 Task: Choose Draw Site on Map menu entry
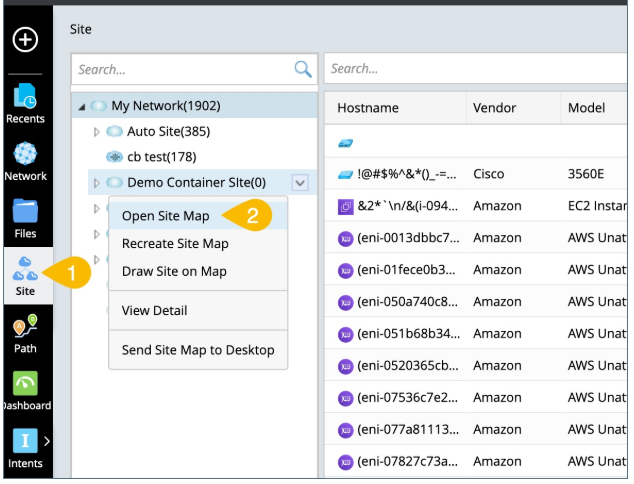(174, 271)
